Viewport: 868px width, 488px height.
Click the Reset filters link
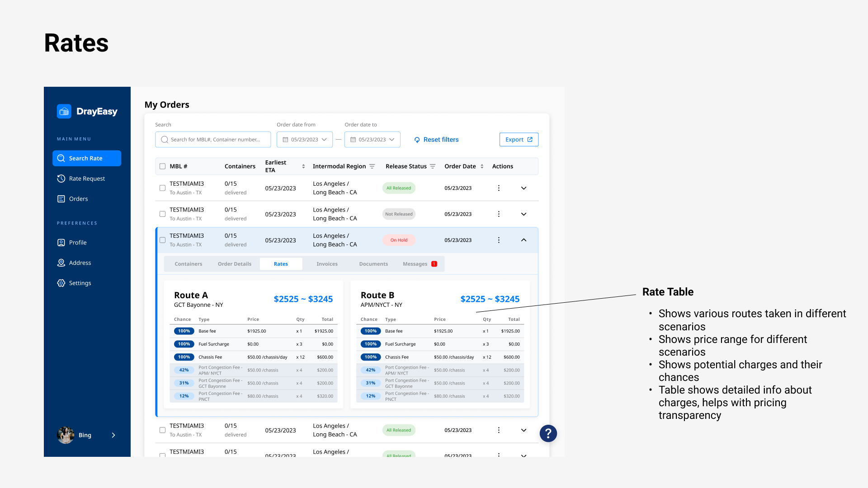click(436, 140)
